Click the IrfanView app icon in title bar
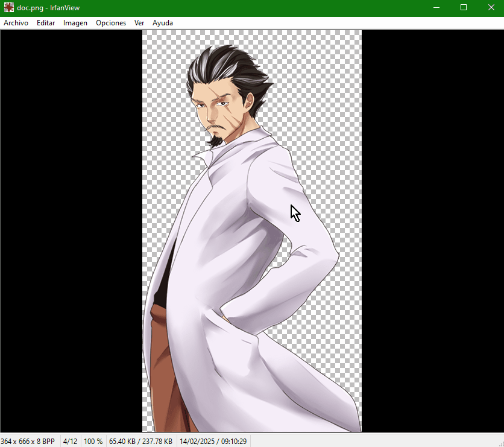The image size is (504, 447). pos(8,7)
